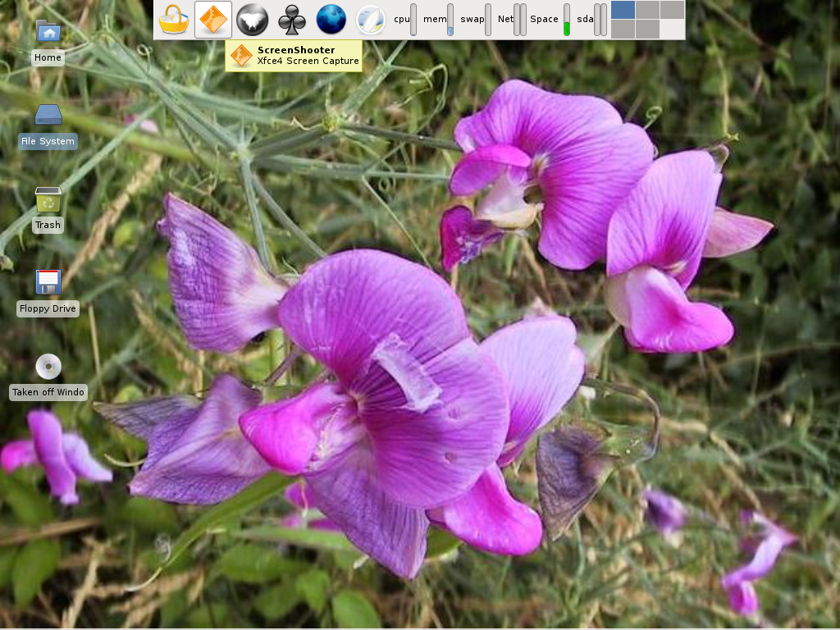Click the mem usage monitor bar
The image size is (840, 630).
click(x=450, y=20)
